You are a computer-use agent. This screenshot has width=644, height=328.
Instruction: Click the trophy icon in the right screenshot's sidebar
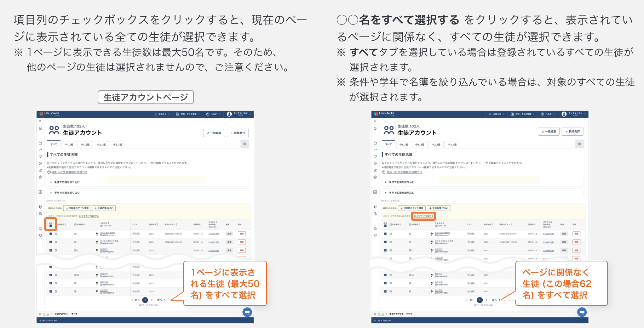click(375, 236)
